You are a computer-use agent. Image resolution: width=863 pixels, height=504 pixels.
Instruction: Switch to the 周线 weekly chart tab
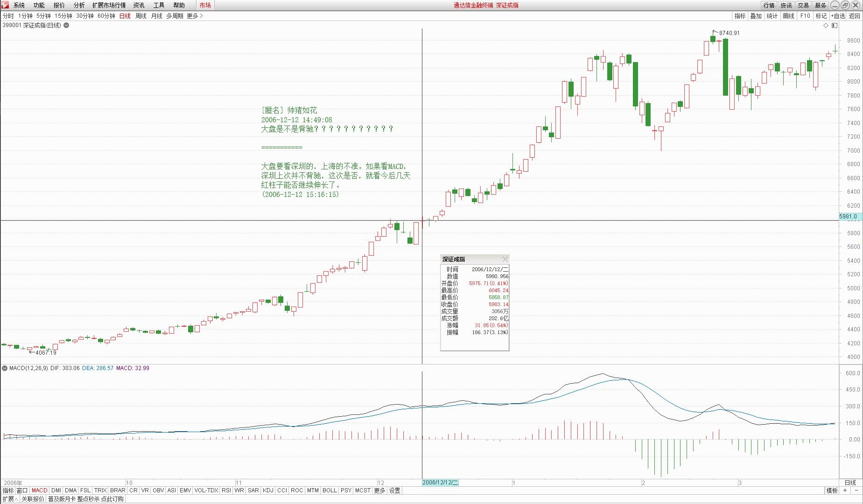[x=140, y=15]
